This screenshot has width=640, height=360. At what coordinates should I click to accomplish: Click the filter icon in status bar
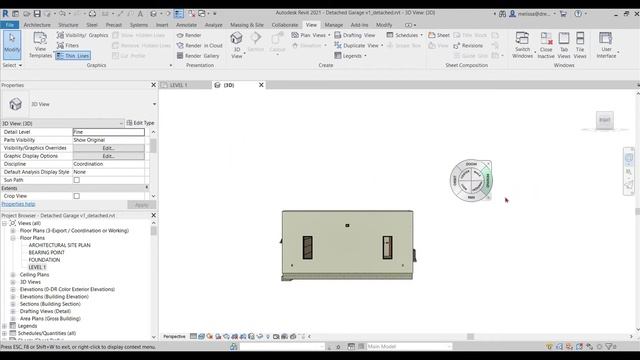pos(609,347)
